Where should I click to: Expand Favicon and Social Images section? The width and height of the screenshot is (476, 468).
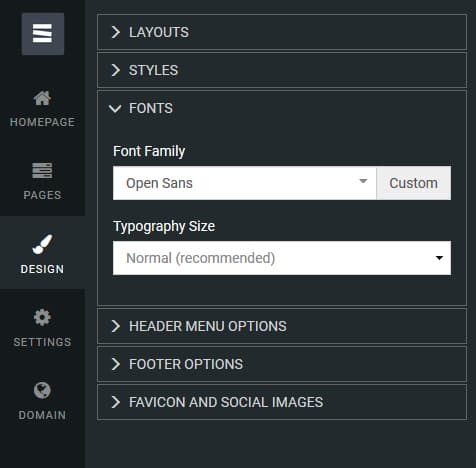point(282,402)
